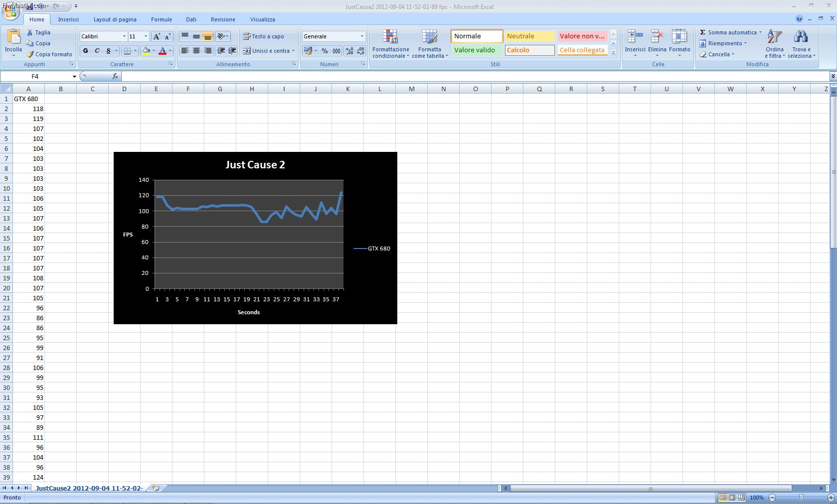Open Trova e seleziona tool
Screen dimensions: 837x504
point(802,44)
